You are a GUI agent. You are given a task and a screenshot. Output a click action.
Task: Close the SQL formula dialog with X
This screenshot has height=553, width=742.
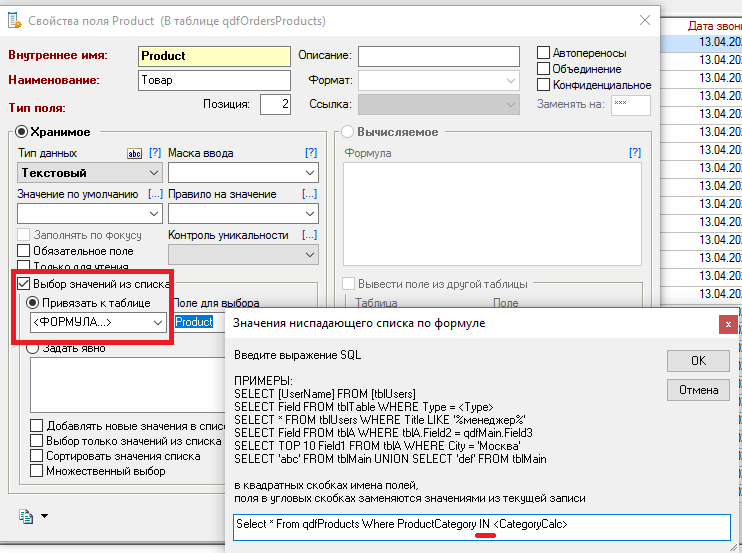[x=728, y=325]
